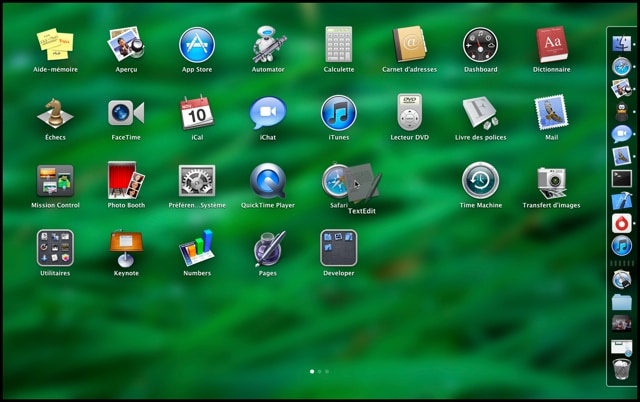
Task: Switch to the second Launchpad page dot
Action: pos(320,371)
